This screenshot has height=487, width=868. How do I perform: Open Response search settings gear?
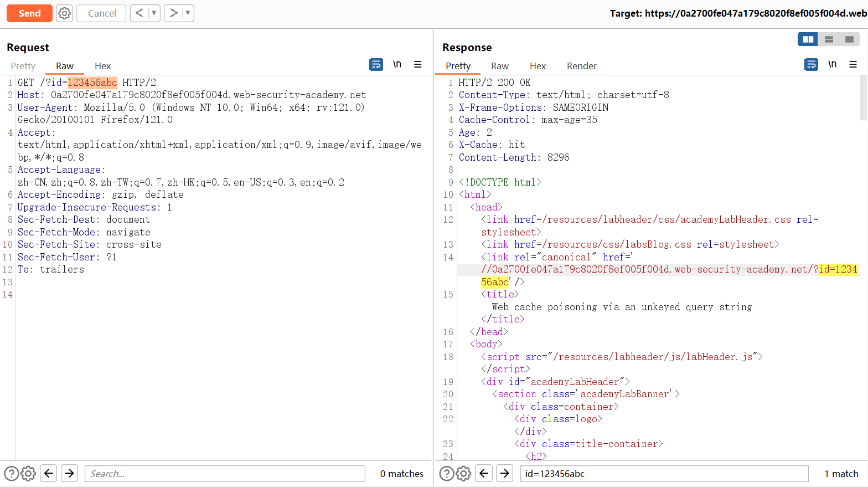(463, 474)
